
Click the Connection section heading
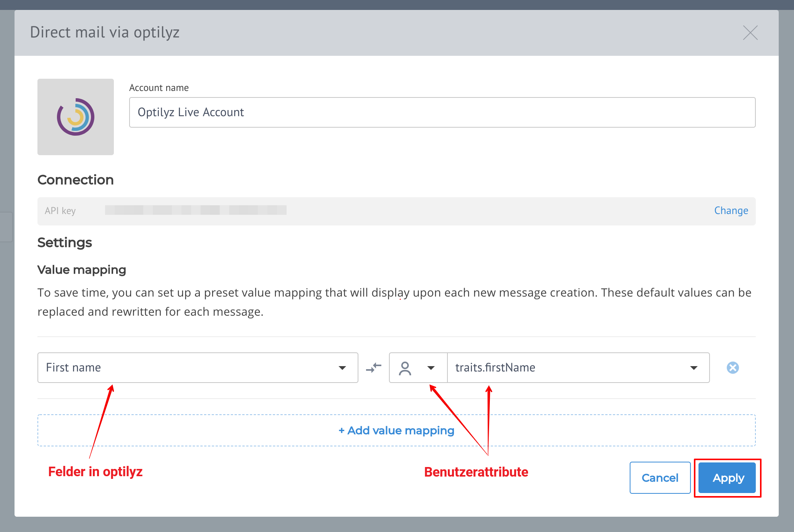(x=76, y=180)
